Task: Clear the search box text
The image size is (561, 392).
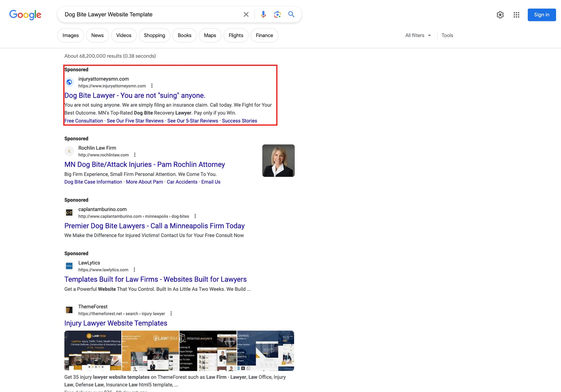Action: [246, 14]
